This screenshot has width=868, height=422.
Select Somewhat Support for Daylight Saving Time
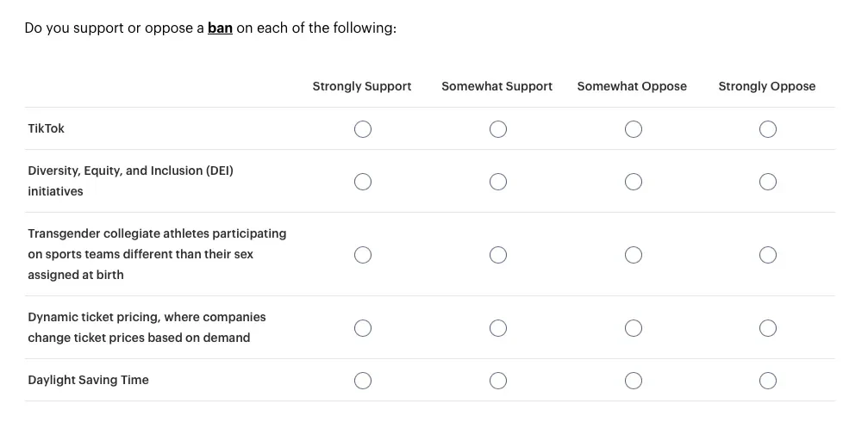coord(497,381)
